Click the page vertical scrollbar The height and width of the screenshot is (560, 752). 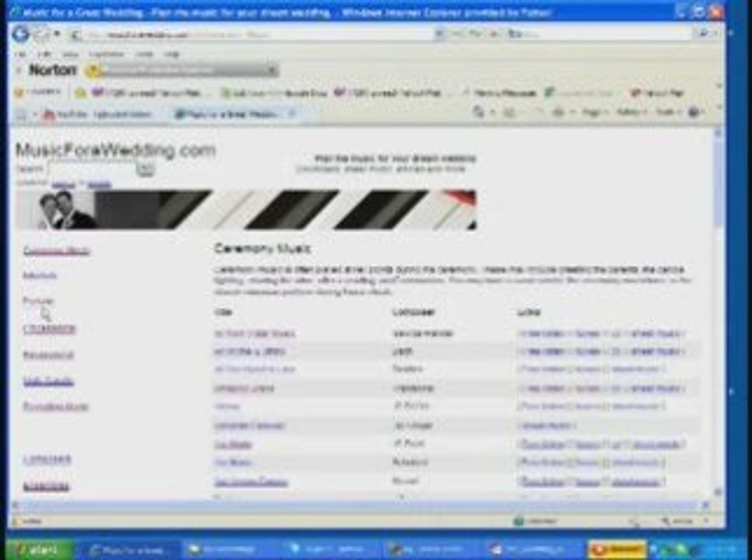pos(718,311)
